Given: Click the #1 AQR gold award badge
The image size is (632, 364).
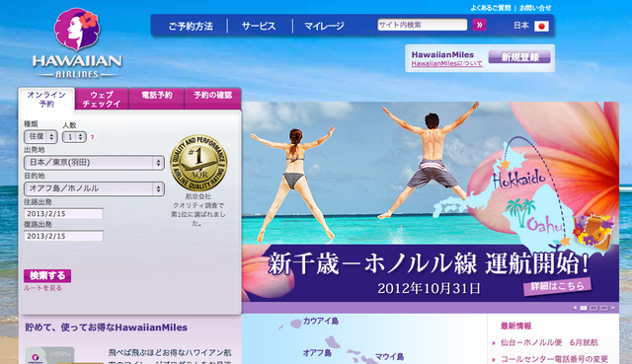Looking at the screenshot, I should pos(198,163).
